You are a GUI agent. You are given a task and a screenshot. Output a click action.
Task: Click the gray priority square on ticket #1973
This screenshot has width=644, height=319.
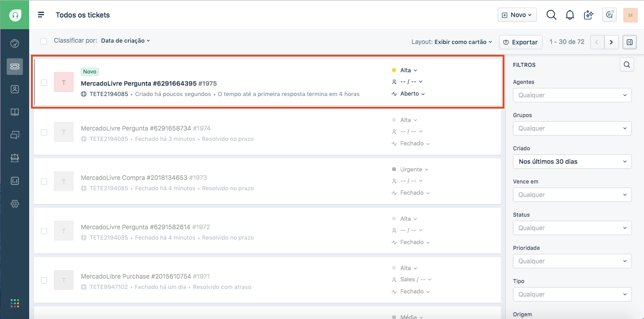coord(394,169)
